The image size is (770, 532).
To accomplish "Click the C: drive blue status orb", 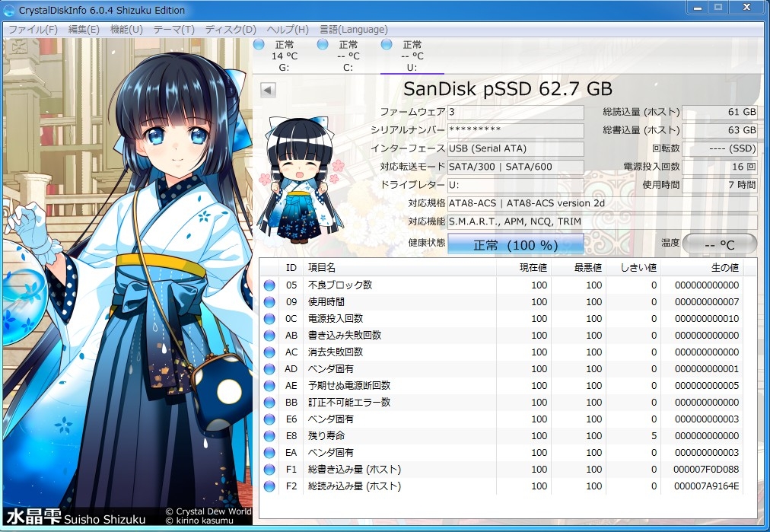I will (x=323, y=45).
